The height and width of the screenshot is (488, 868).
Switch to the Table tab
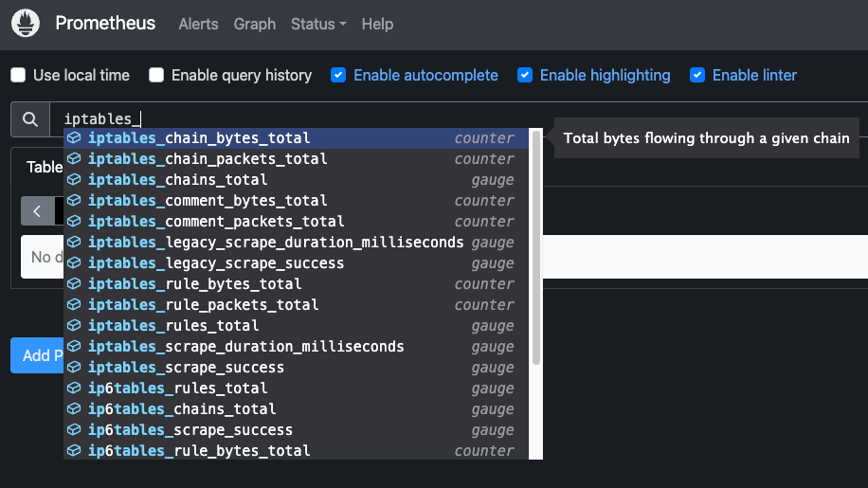pos(45,167)
